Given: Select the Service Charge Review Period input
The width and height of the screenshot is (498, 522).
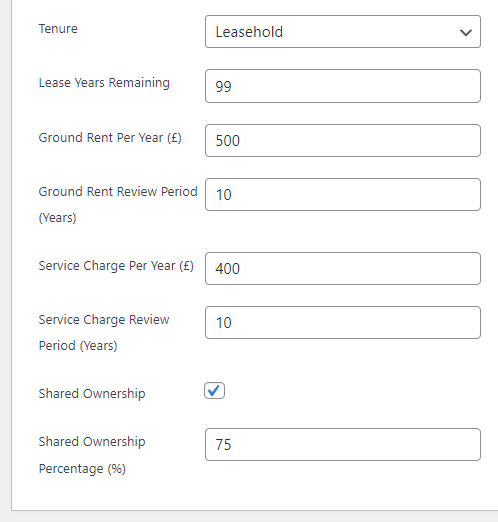Looking at the screenshot, I should (x=343, y=322).
